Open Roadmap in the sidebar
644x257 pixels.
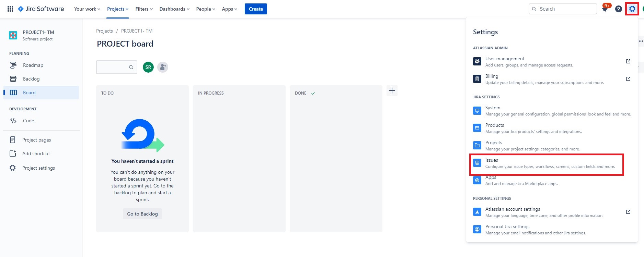coord(33,65)
